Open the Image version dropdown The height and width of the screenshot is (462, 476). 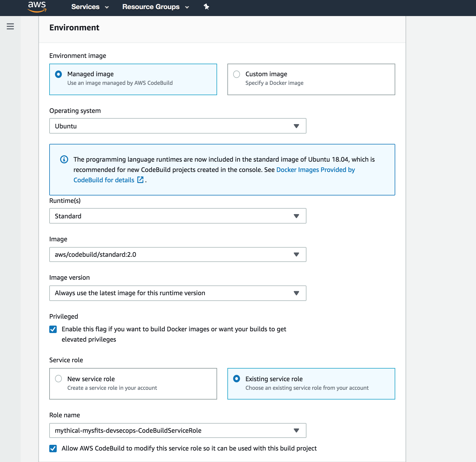pos(178,293)
